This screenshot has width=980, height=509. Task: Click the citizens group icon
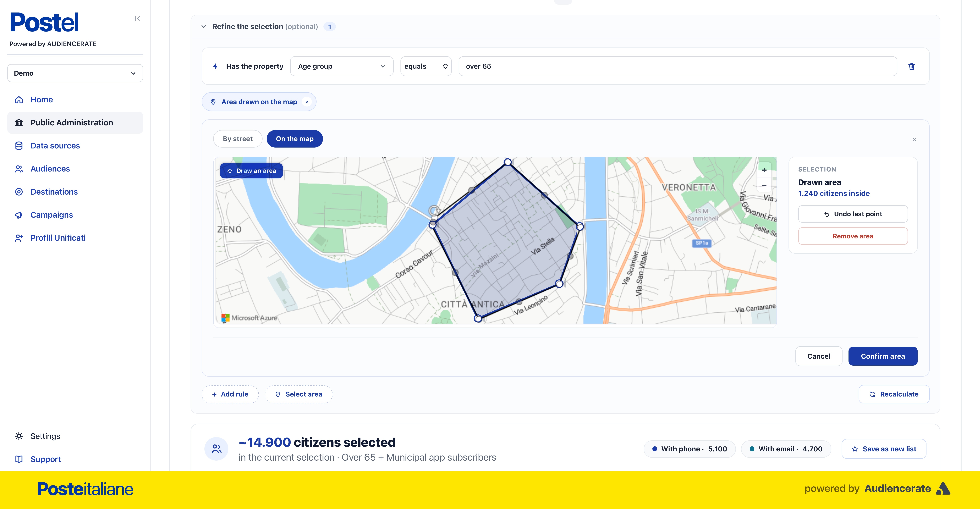click(x=216, y=449)
